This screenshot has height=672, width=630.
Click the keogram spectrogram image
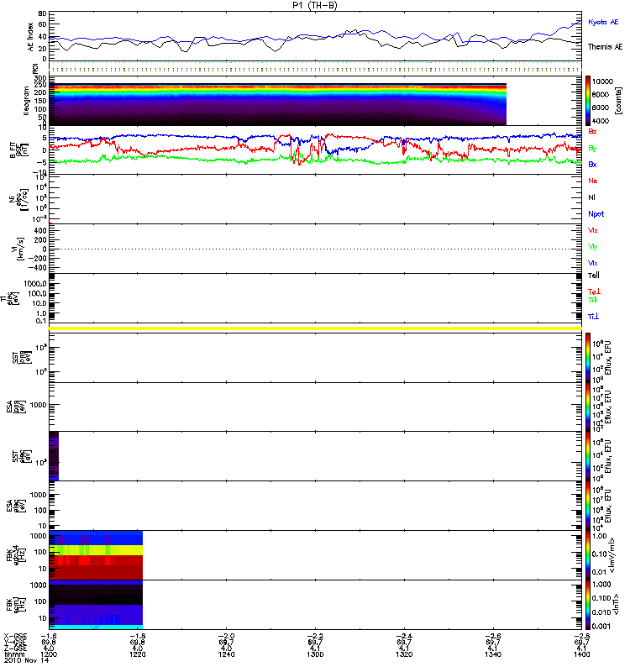point(278,104)
